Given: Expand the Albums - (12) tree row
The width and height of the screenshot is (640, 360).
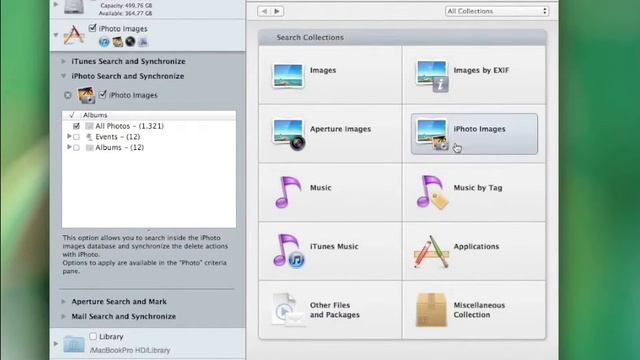Looking at the screenshot, I should (69, 147).
